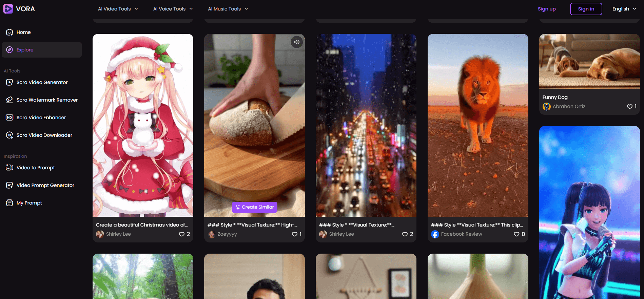
Task: Expand the AI Video Tools dropdown
Action: click(x=118, y=9)
